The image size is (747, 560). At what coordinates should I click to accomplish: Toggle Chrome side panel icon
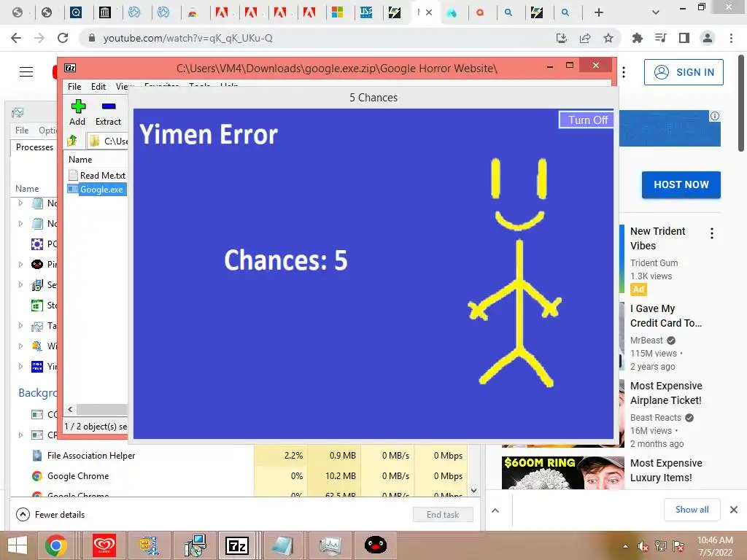pos(684,38)
